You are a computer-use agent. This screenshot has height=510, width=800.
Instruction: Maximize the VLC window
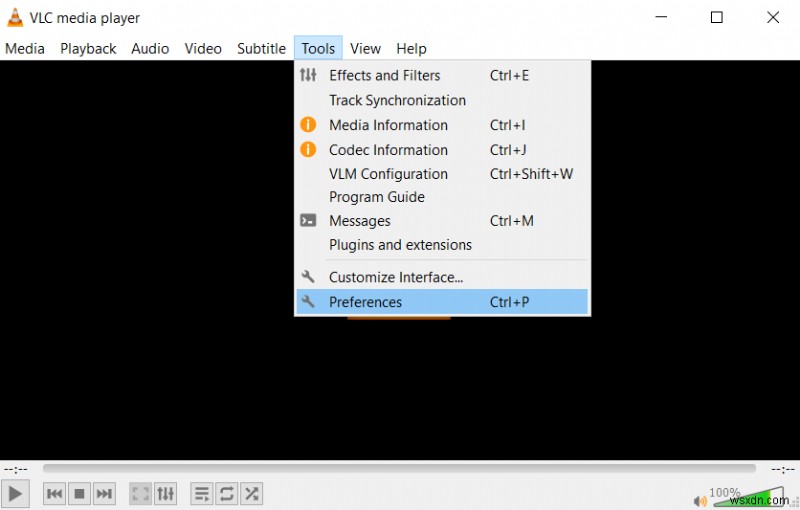717,17
